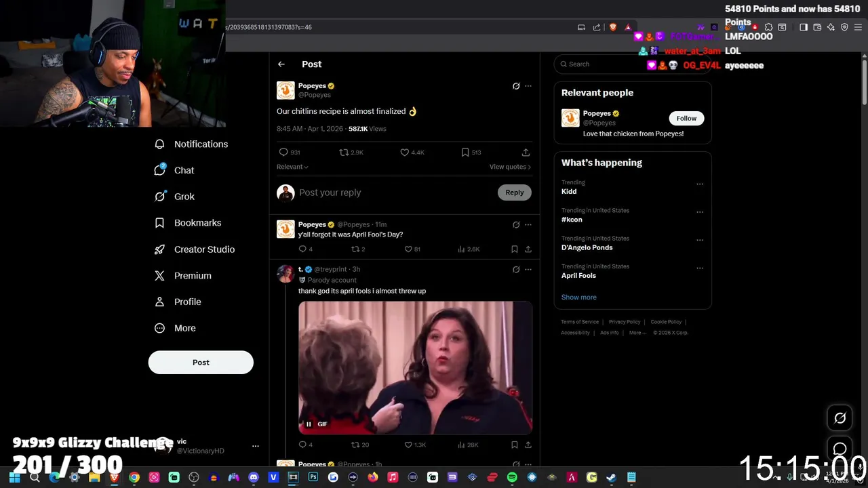Expand the Relevant replies sort dropdown
Image resolution: width=868 pixels, height=488 pixels.
292,167
